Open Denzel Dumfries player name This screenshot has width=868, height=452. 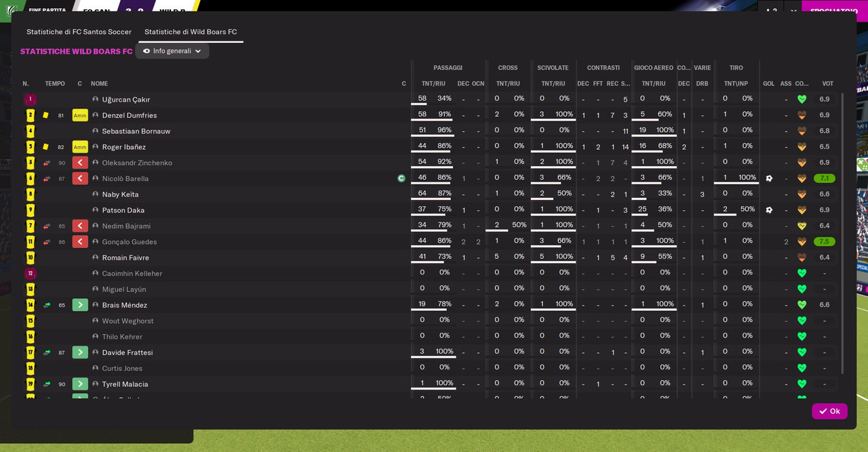(130, 115)
